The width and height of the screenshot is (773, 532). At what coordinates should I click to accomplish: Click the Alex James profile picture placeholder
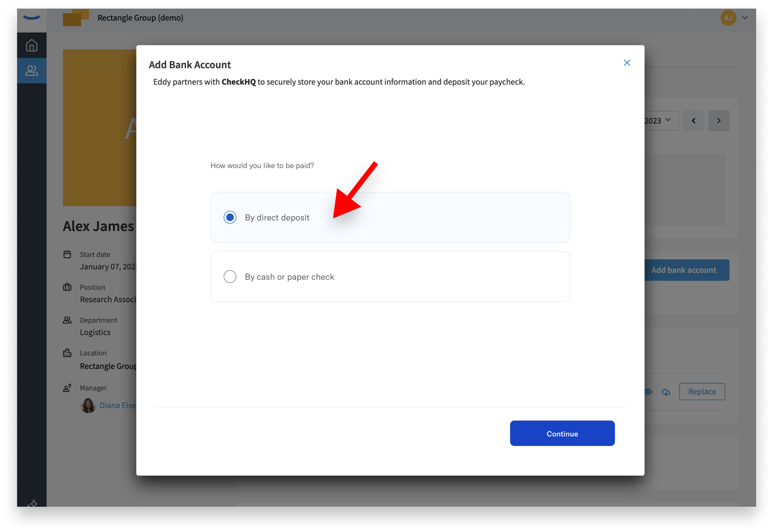(x=99, y=128)
